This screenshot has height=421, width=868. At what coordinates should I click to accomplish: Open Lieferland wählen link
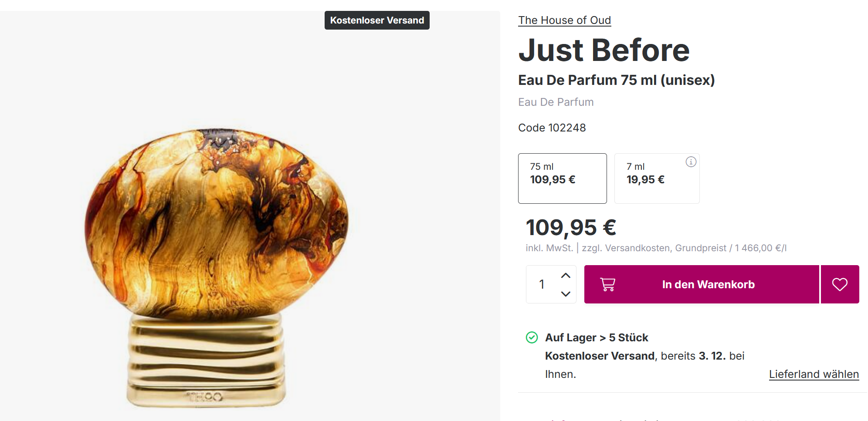814,374
